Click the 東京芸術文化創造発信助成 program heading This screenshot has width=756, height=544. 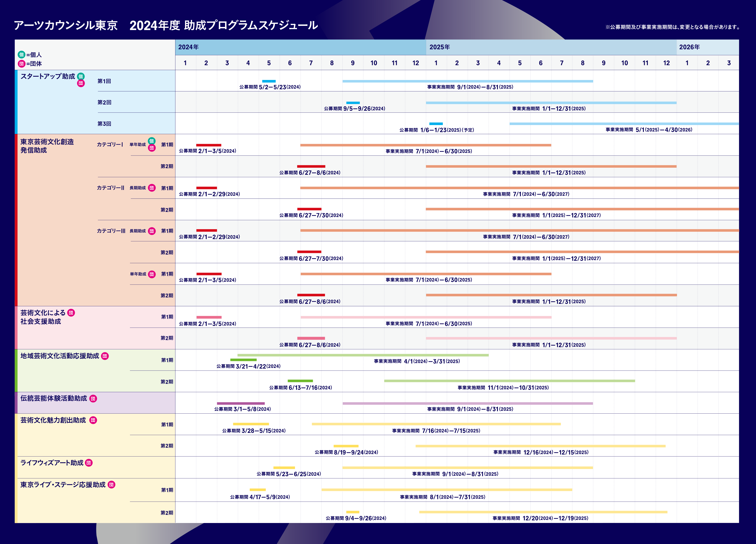click(x=47, y=146)
